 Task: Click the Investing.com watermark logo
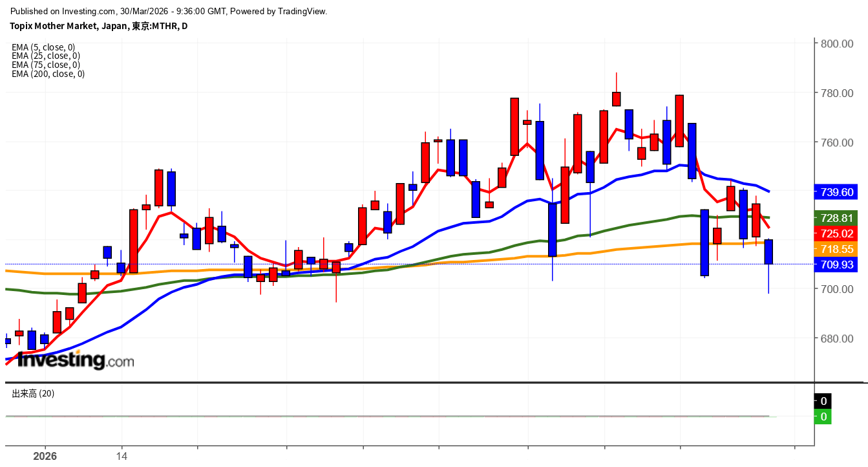[75, 360]
